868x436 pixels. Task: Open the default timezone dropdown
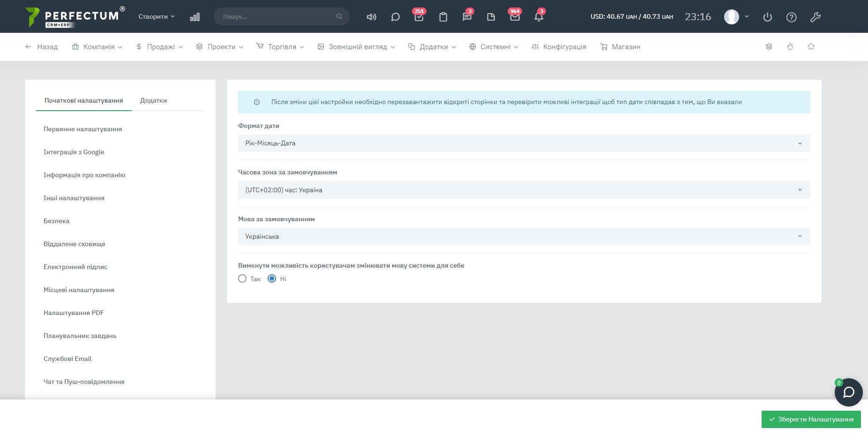point(524,190)
